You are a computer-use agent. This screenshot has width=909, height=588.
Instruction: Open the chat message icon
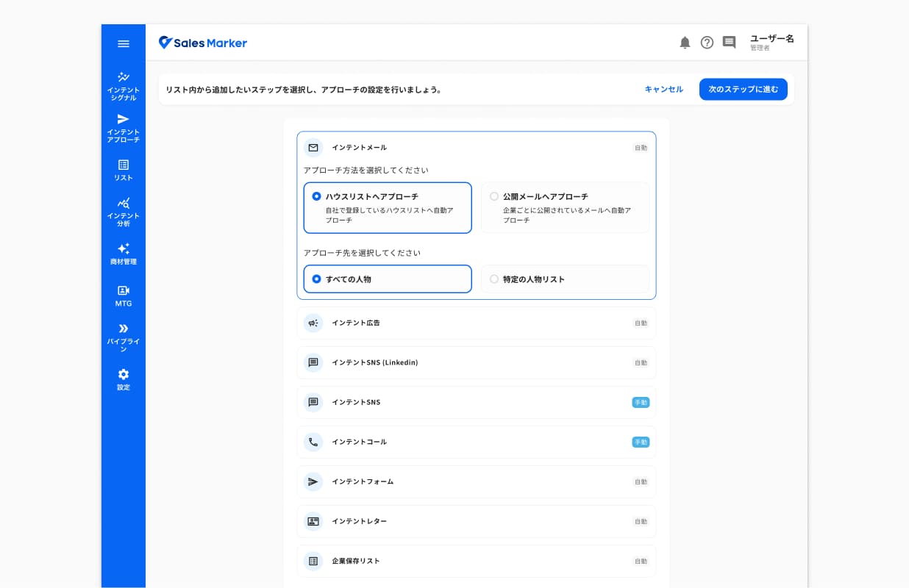(x=729, y=43)
